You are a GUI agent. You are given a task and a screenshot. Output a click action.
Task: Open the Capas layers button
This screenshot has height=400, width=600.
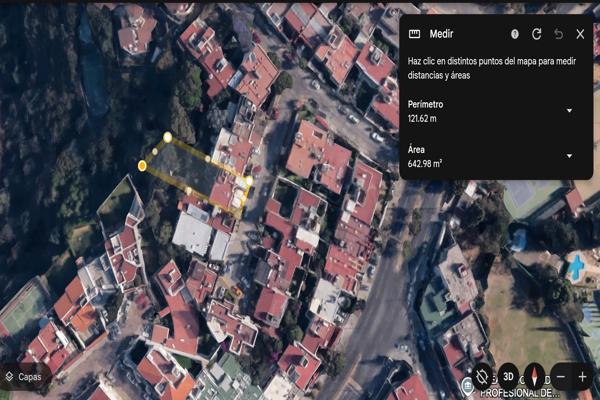pos(24,377)
